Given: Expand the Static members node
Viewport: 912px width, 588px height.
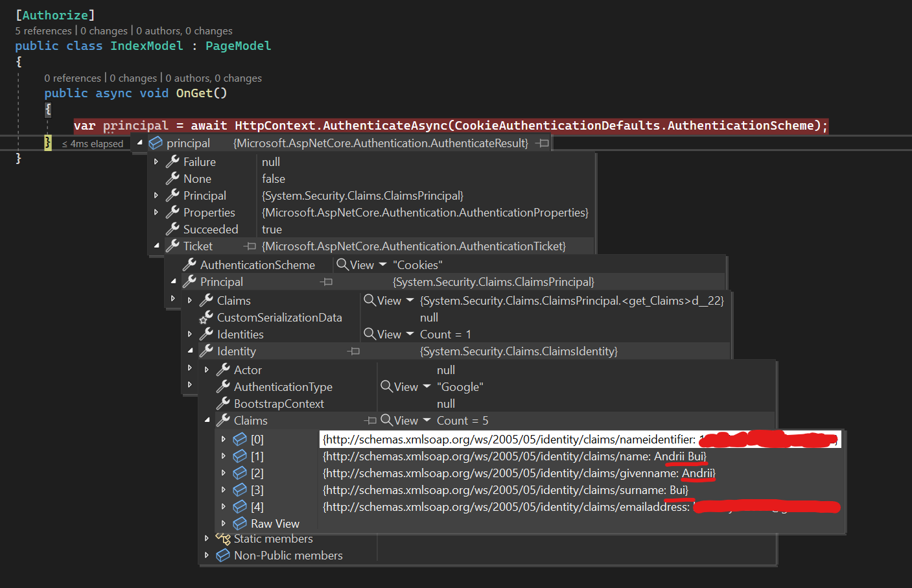Looking at the screenshot, I should tap(207, 539).
